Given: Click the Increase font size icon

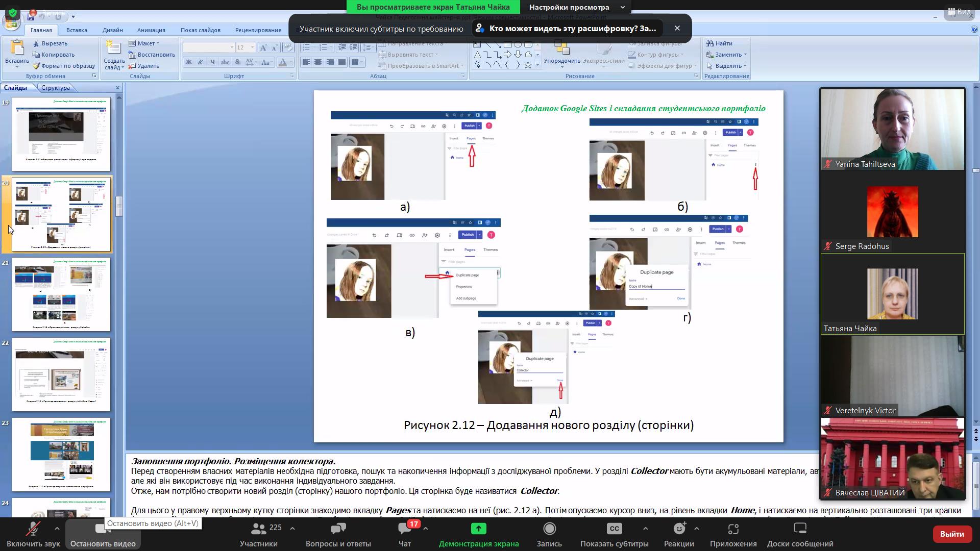Looking at the screenshot, I should point(263,47).
